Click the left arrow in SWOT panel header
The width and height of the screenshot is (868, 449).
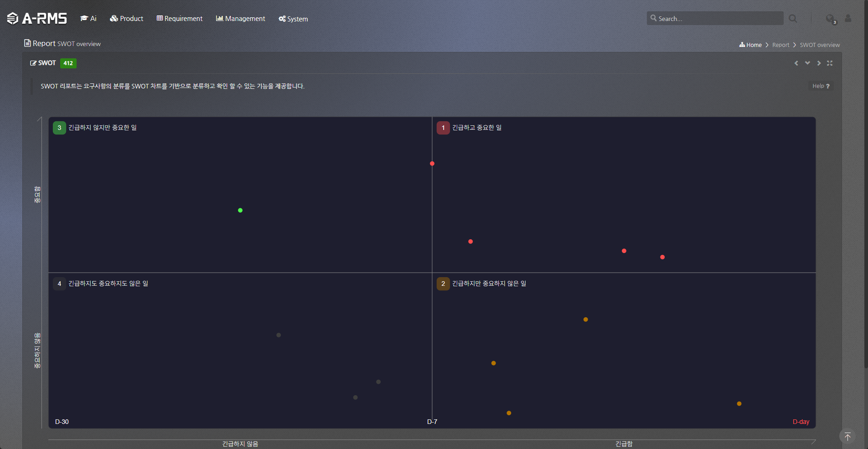click(x=796, y=63)
